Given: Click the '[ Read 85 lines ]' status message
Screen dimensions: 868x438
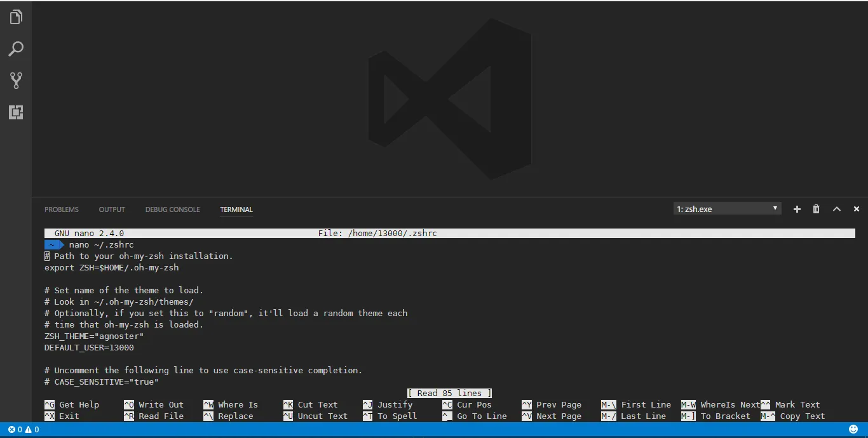Looking at the screenshot, I should [450, 394].
